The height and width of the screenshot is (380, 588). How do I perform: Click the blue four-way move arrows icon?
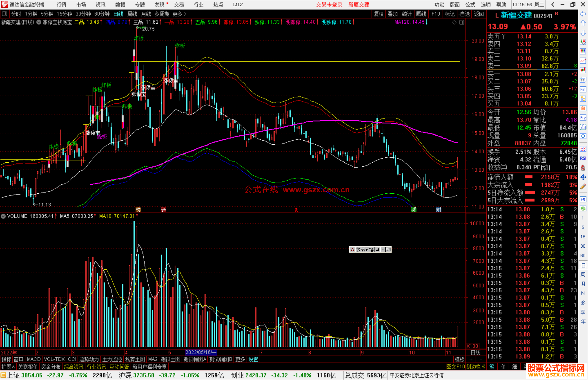click(x=583, y=177)
